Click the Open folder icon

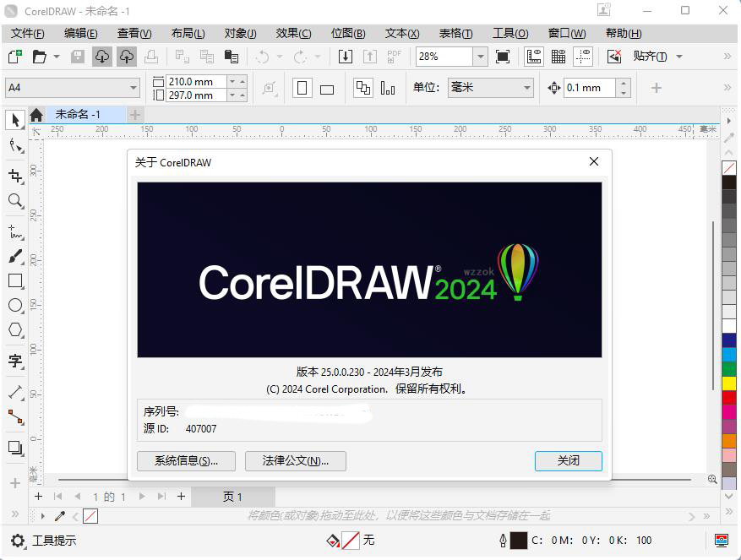[x=39, y=57]
